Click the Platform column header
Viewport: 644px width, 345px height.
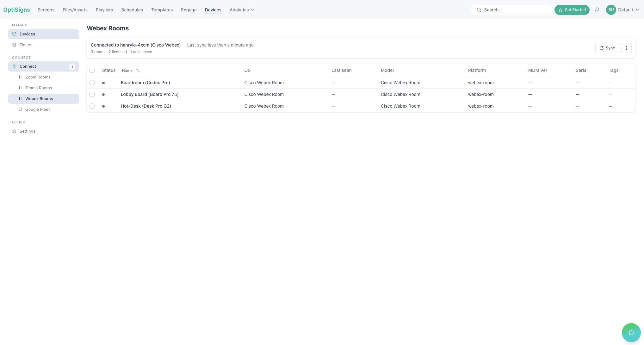coord(477,70)
